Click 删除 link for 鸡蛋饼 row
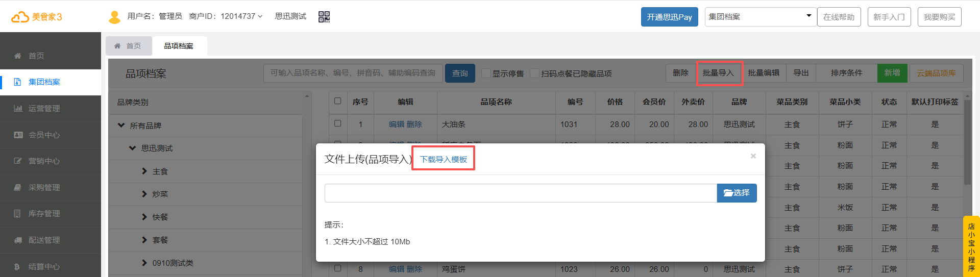This screenshot has width=980, height=277. pos(414,269)
